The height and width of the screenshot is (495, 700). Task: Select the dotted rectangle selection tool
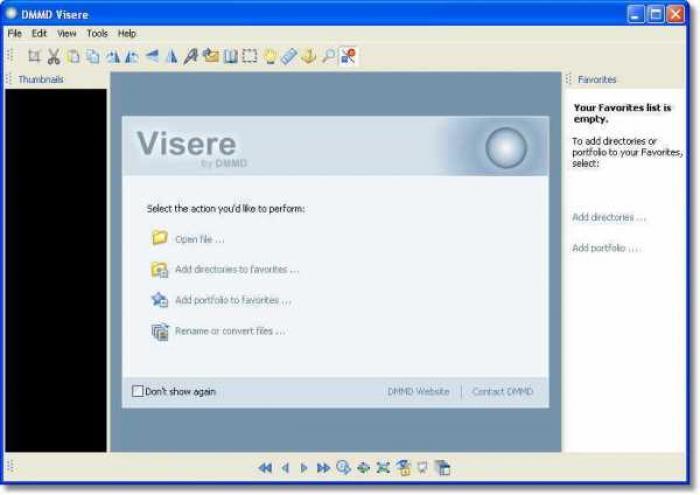[250, 56]
